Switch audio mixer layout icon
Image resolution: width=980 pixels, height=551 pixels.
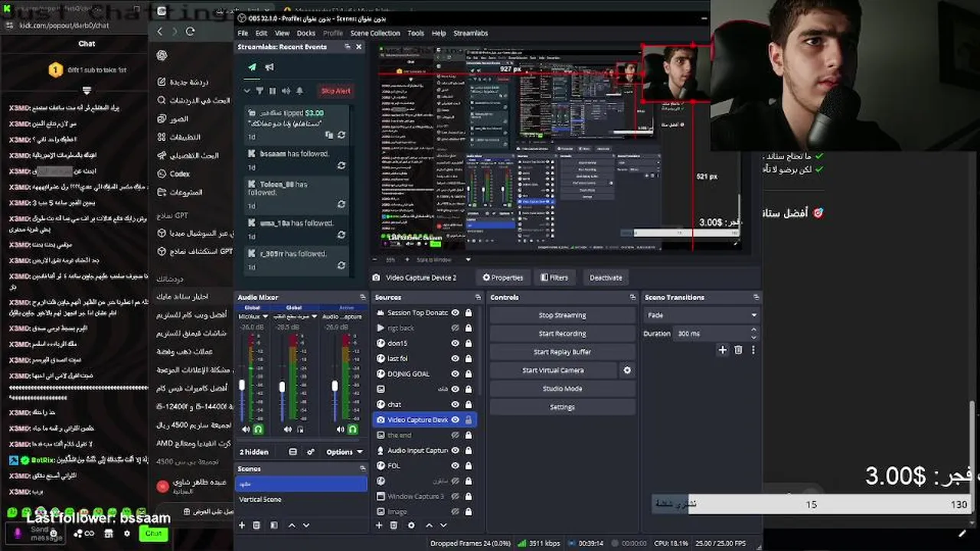coord(292,452)
